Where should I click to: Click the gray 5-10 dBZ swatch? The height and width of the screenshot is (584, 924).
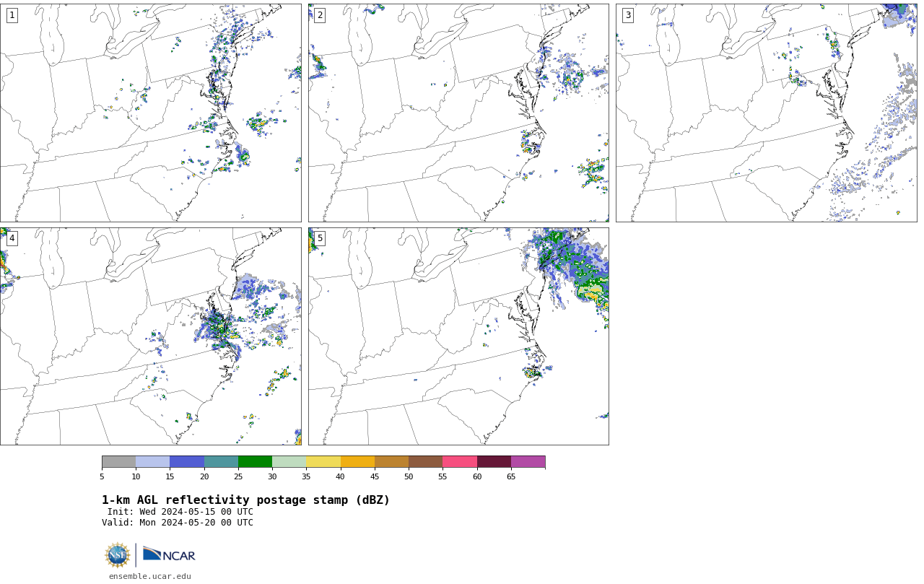pyautogui.click(x=118, y=462)
